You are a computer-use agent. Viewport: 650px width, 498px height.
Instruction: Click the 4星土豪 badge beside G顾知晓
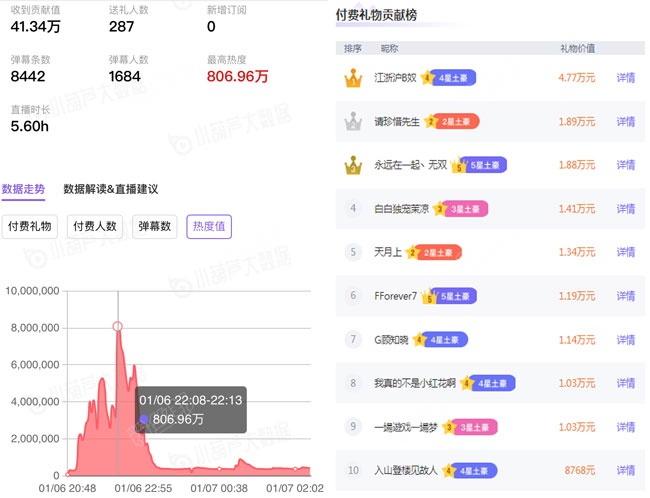(x=439, y=340)
